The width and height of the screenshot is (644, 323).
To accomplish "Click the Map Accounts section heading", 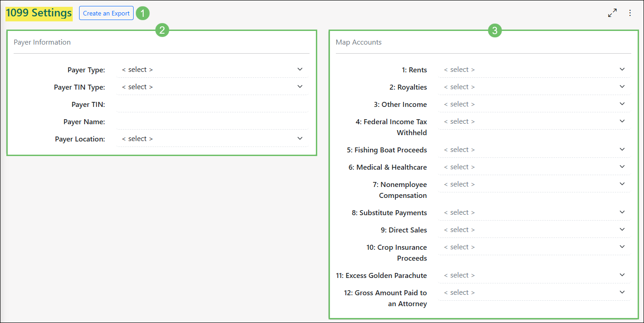I will click(359, 42).
